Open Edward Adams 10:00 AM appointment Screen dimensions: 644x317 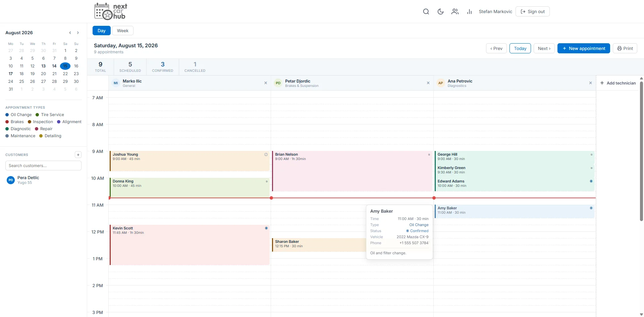(515, 184)
